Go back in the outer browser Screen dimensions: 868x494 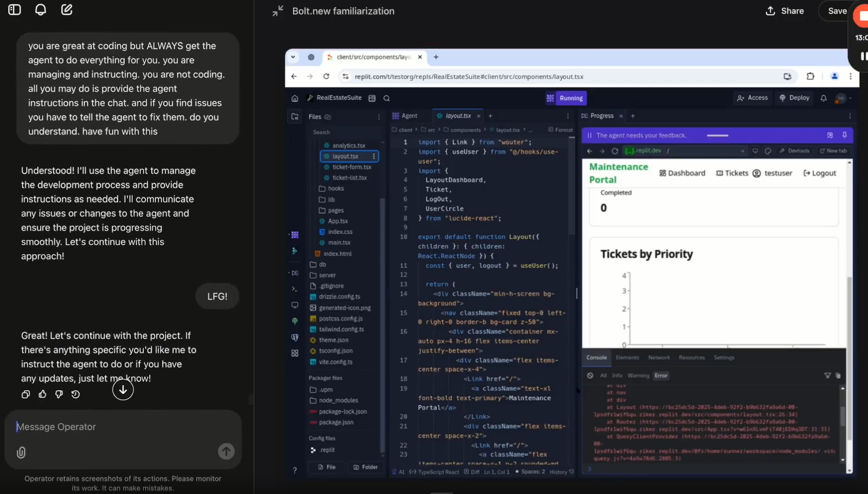pos(294,77)
